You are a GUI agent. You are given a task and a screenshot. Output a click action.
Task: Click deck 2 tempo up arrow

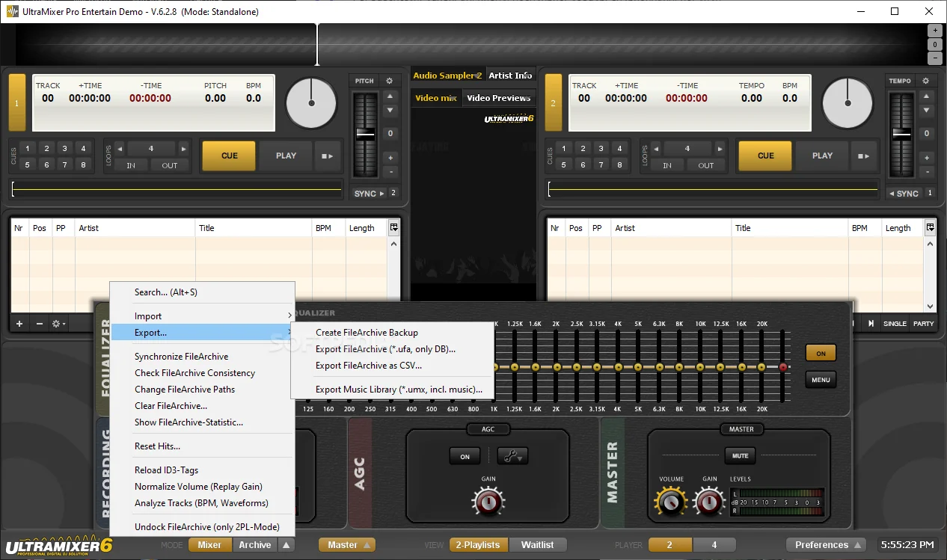click(x=926, y=96)
